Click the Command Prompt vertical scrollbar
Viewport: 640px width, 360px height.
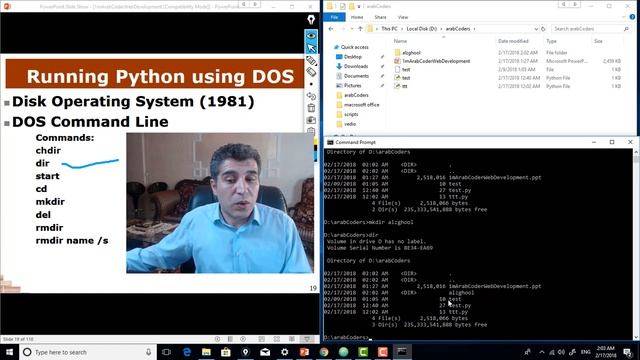point(636,244)
